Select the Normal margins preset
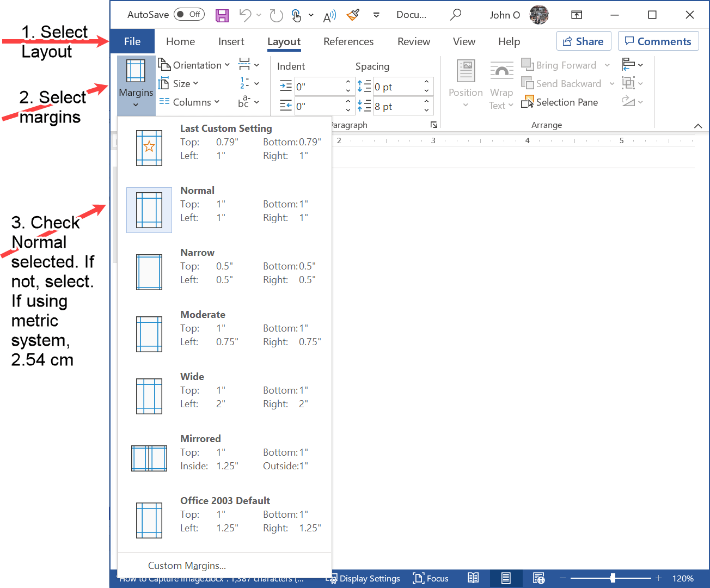This screenshot has width=710, height=588. [224, 210]
